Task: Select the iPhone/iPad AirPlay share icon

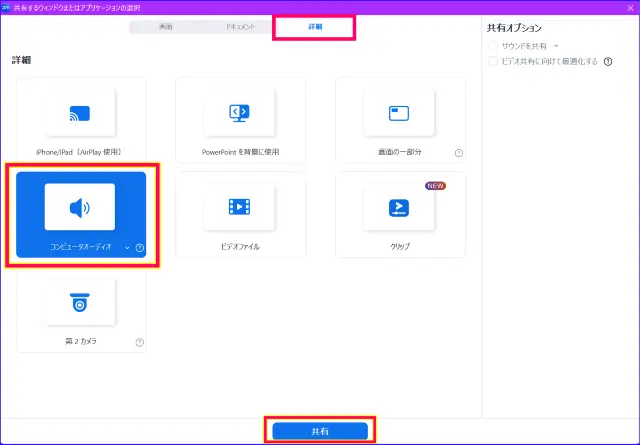Action: click(x=80, y=113)
